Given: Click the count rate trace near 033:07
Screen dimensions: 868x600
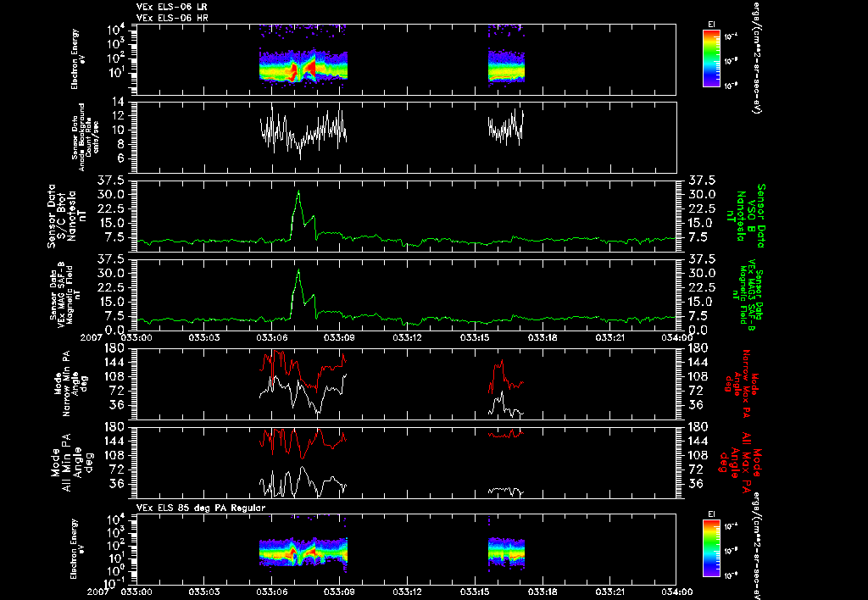Looking at the screenshot, I should [295, 142].
